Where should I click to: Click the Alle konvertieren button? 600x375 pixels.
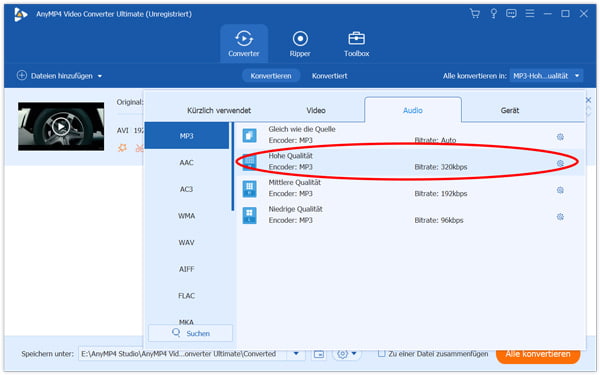538,354
